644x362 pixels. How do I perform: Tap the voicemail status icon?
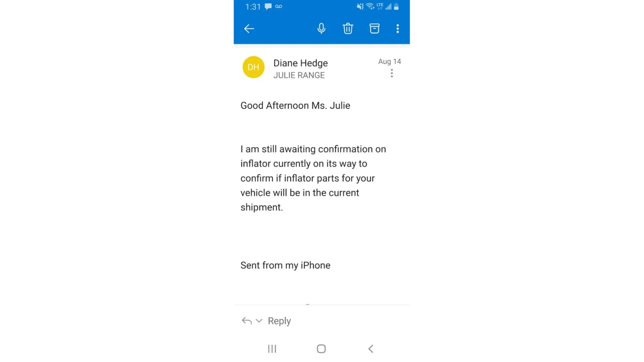pyautogui.click(x=279, y=7)
